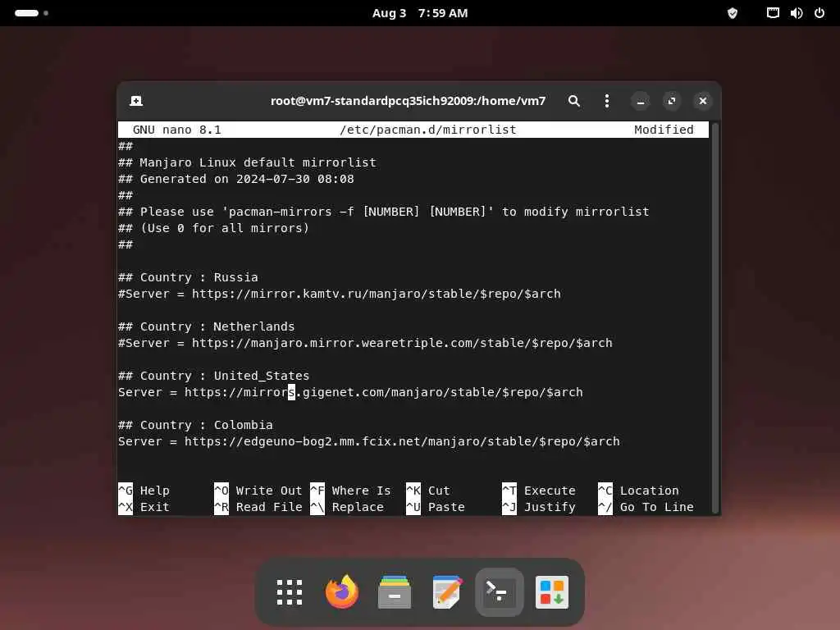The width and height of the screenshot is (840, 630).
Task: Open the volume speaker icon
Action: pos(796,13)
